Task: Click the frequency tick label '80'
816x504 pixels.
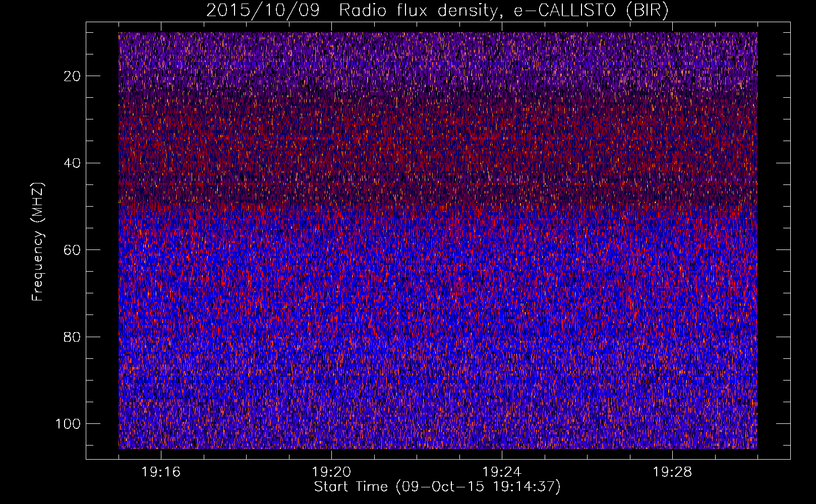Action: 73,337
